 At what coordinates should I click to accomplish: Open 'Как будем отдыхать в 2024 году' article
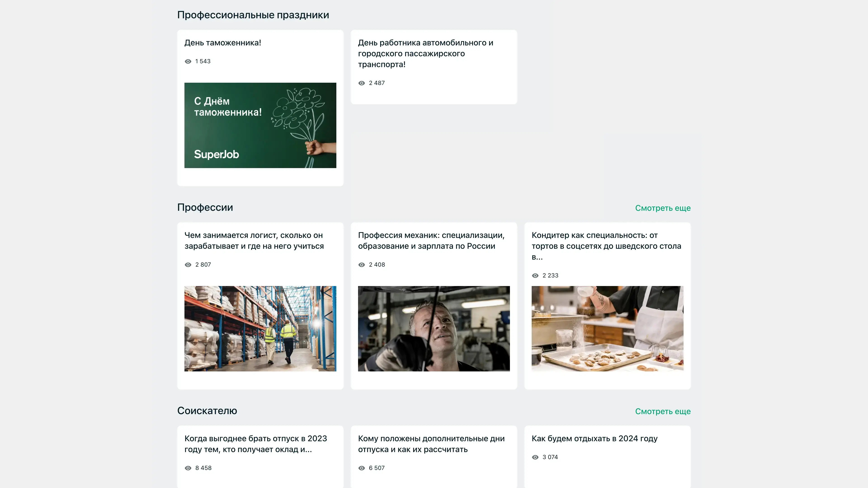pyautogui.click(x=594, y=439)
